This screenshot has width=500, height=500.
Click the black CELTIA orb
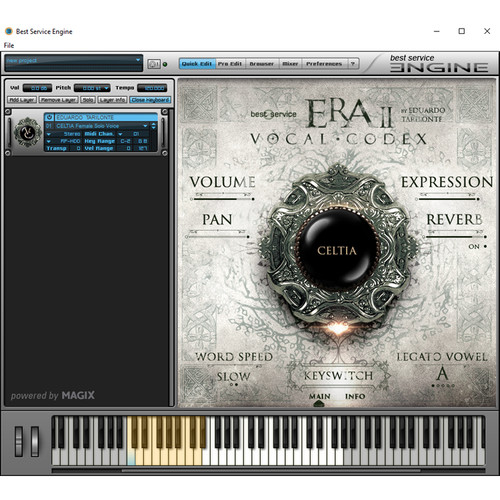337,250
